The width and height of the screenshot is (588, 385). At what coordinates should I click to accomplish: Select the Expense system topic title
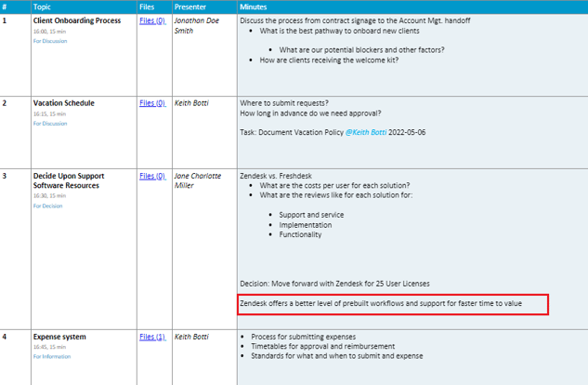click(59, 337)
